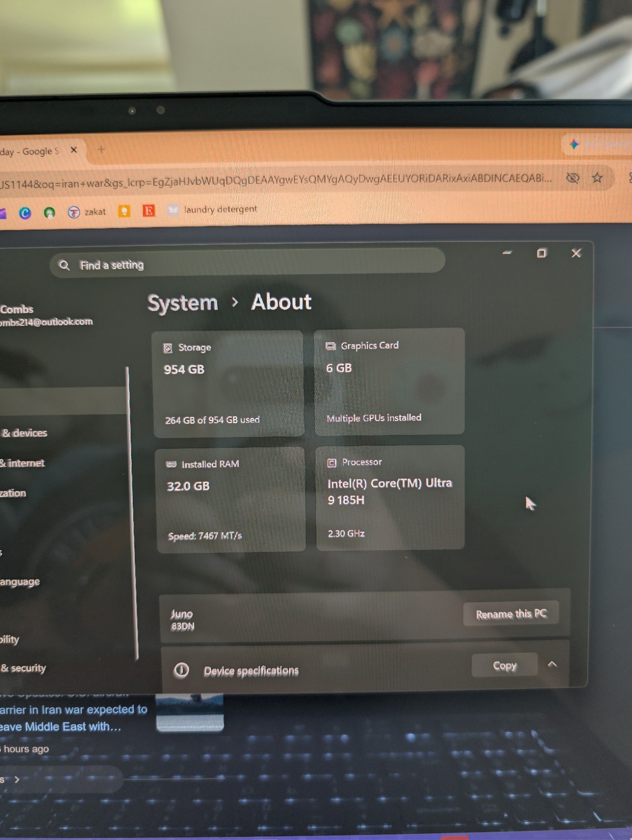The width and height of the screenshot is (632, 840).
Task: Click the Find a setting search field
Action: 247,261
